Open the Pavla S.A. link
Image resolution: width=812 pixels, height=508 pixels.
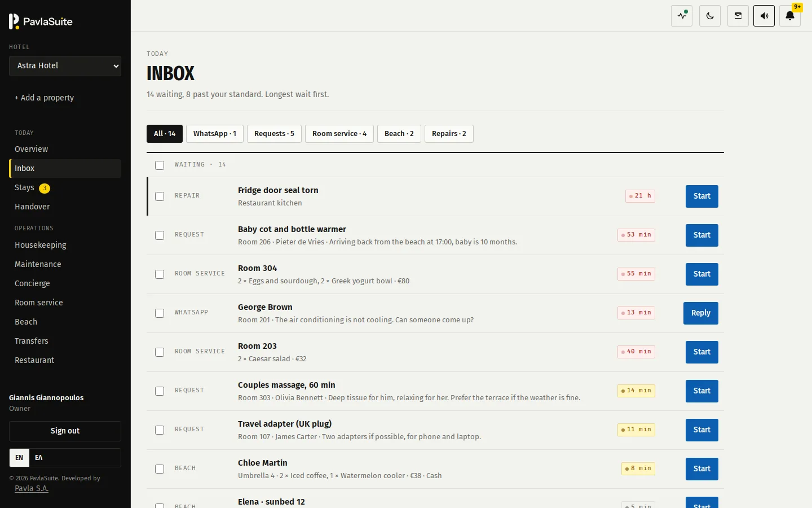(32, 489)
